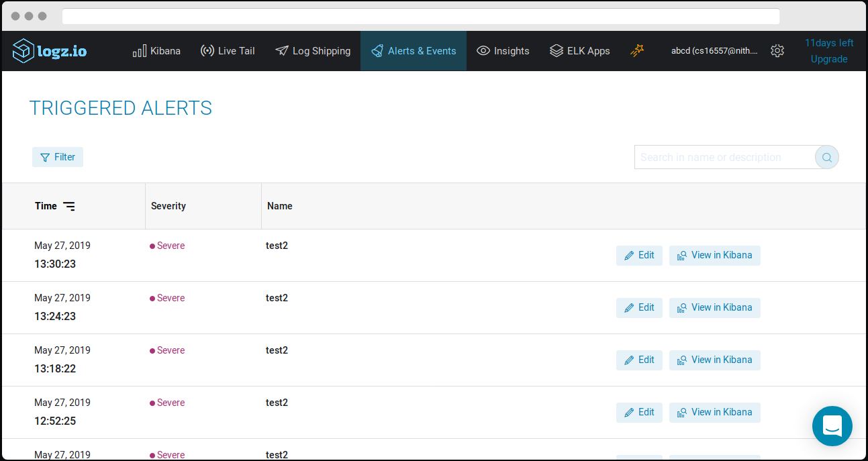Viewport: 868px width, 461px height.
Task: Open the Live Tail tab
Action: [x=228, y=51]
